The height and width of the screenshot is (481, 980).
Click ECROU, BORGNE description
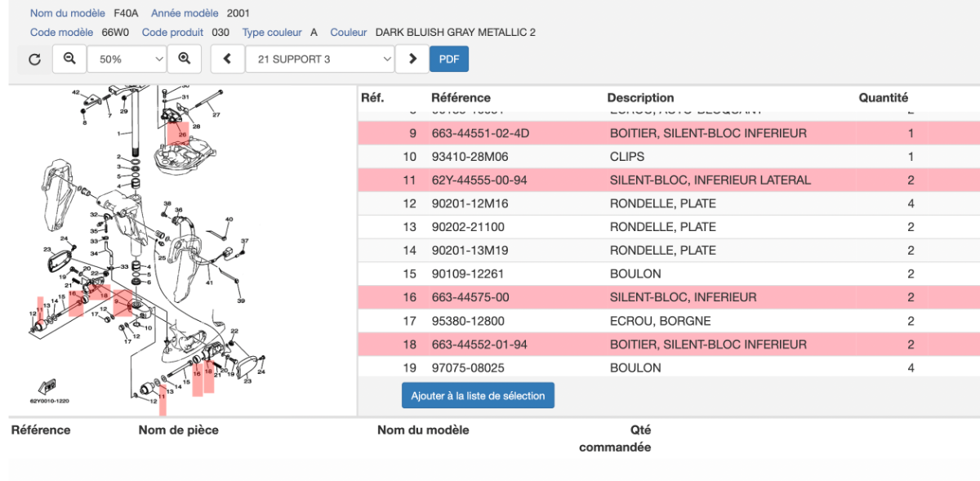pos(661,321)
